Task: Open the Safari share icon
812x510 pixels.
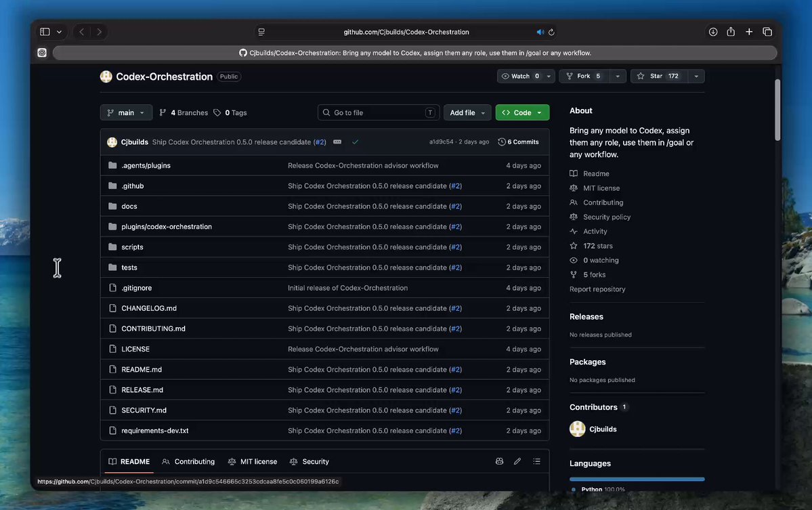Action: (x=731, y=32)
